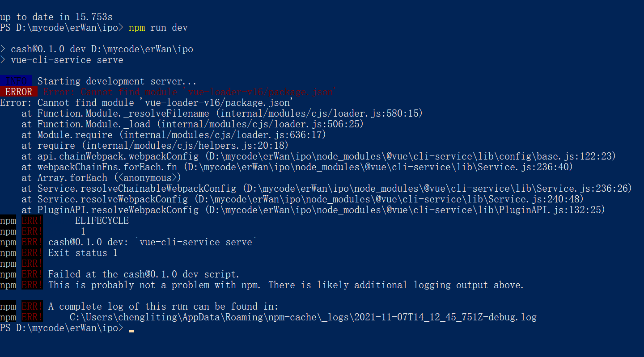The height and width of the screenshot is (357, 644).
Task: Click the blue INFO badge
Action: (16, 81)
